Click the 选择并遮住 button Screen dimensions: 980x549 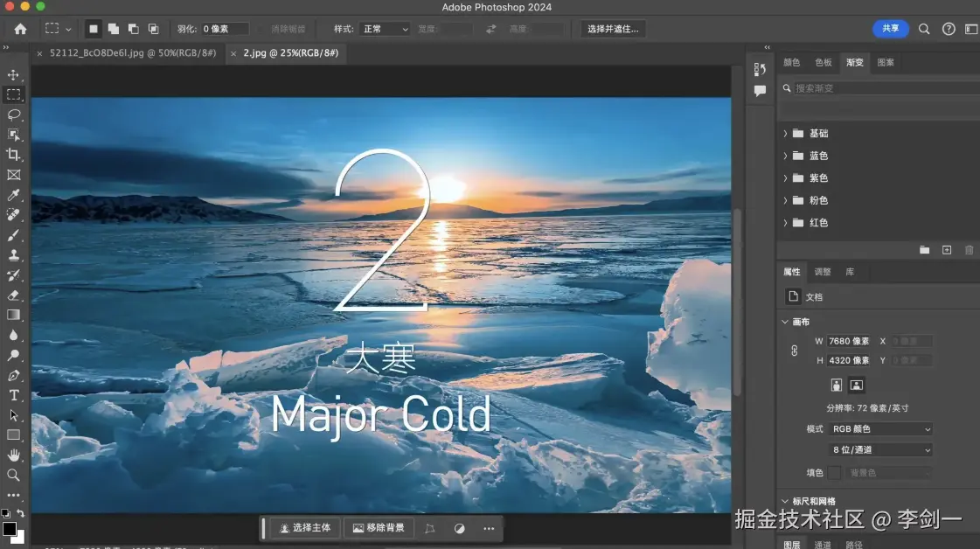pos(613,29)
